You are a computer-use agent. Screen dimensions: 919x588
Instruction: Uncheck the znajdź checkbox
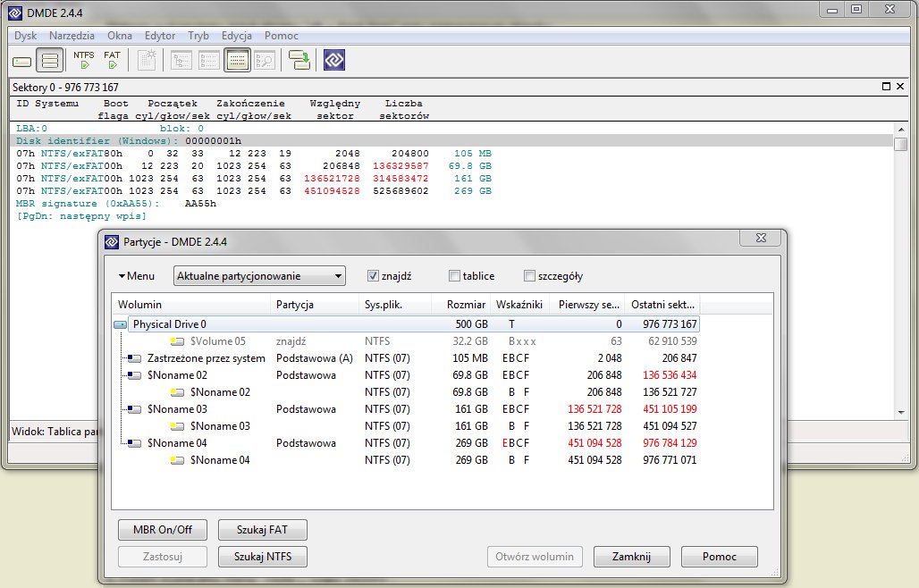coord(374,275)
